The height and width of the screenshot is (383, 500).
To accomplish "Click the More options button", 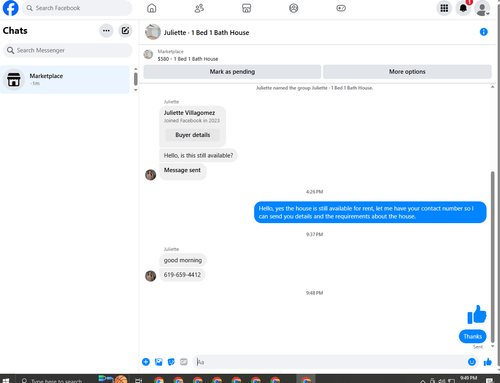I will pyautogui.click(x=407, y=72).
